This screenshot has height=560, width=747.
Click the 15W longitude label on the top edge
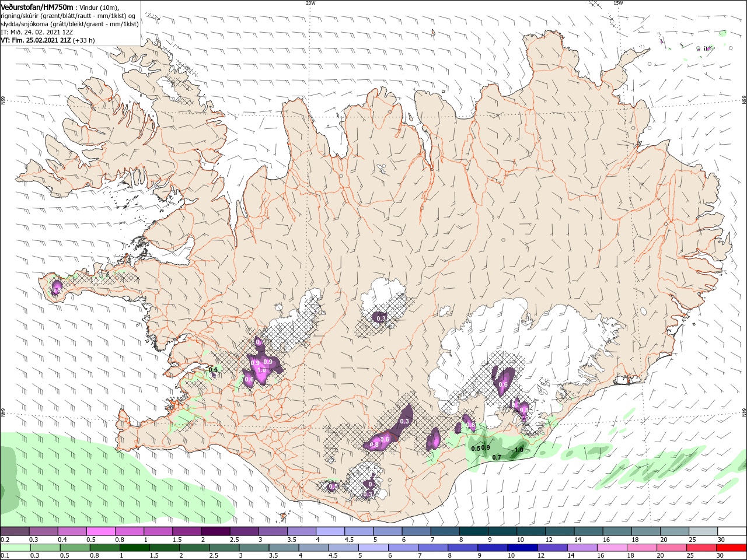click(618, 2)
